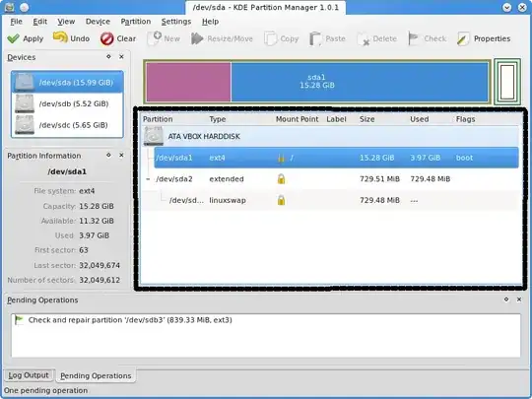
Task: Click the window menu icon in title bar
Action: (10, 7)
